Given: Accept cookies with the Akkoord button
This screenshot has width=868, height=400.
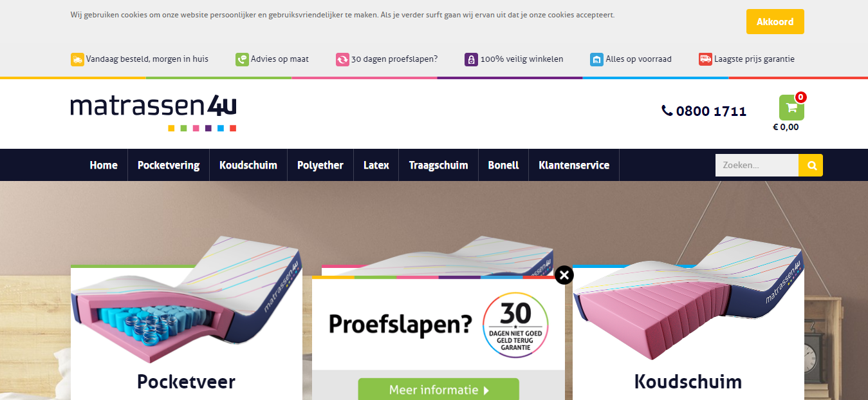Looking at the screenshot, I should 775,22.
